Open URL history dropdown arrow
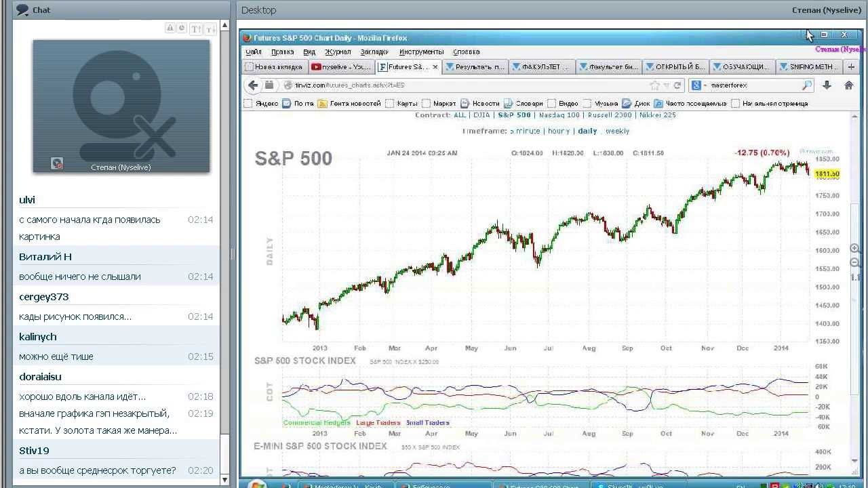 (667, 85)
